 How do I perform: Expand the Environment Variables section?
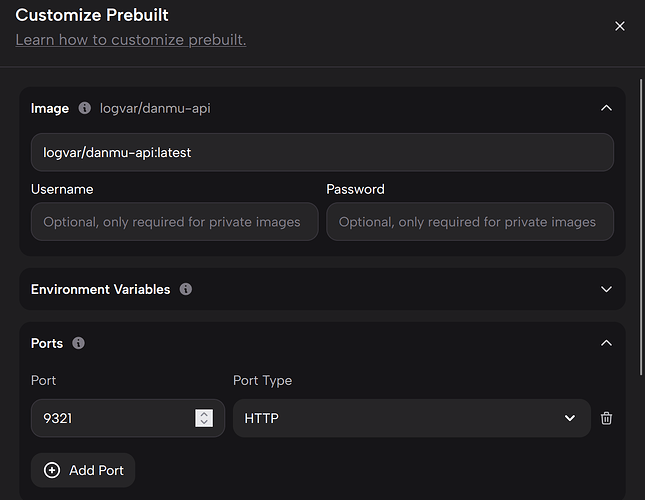coord(605,289)
